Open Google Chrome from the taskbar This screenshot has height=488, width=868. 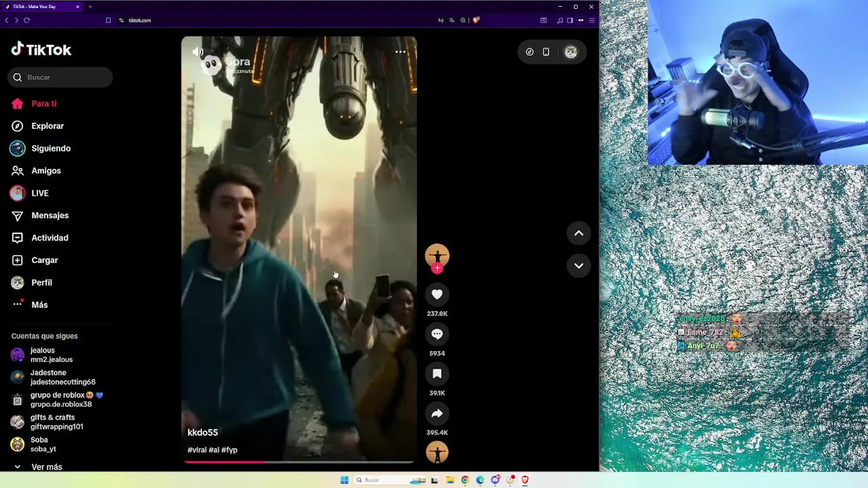[465, 480]
